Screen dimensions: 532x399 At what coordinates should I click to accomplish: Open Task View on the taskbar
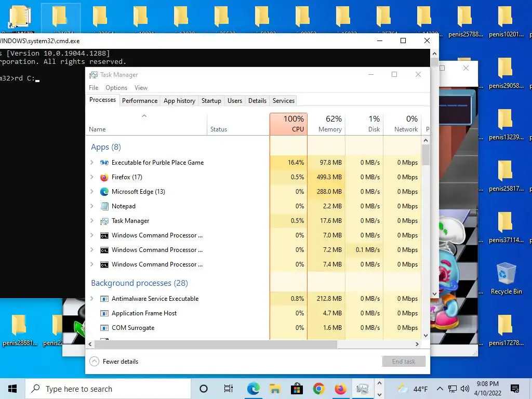pos(229,389)
